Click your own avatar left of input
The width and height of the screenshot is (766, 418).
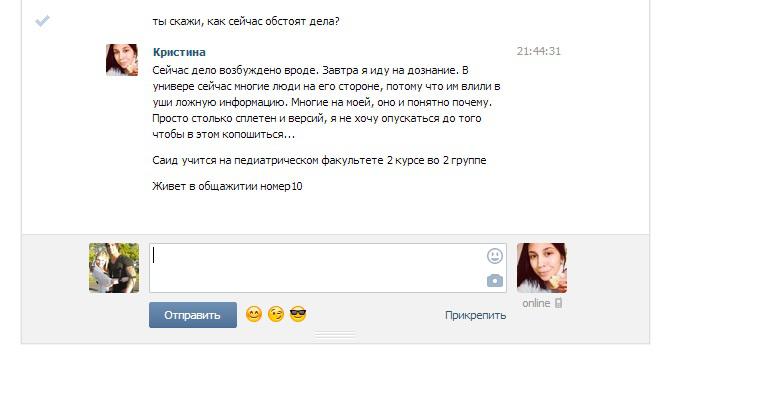(x=114, y=268)
